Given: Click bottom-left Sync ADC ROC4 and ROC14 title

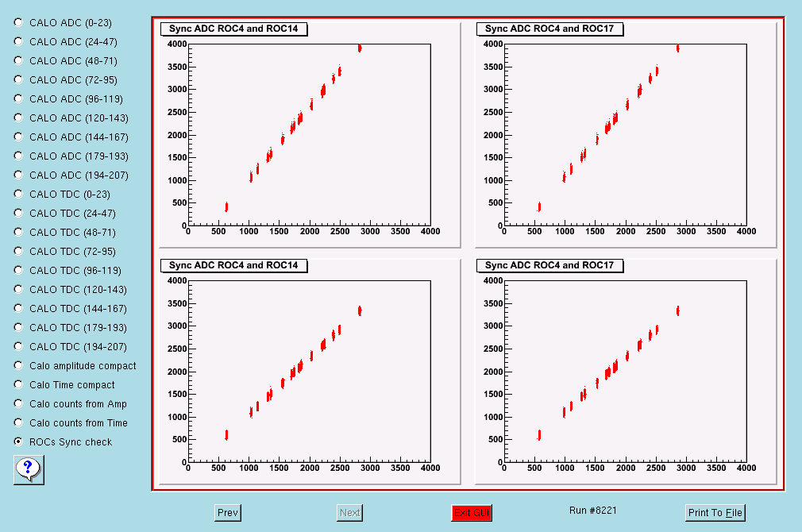Looking at the screenshot, I should pyautogui.click(x=233, y=265).
